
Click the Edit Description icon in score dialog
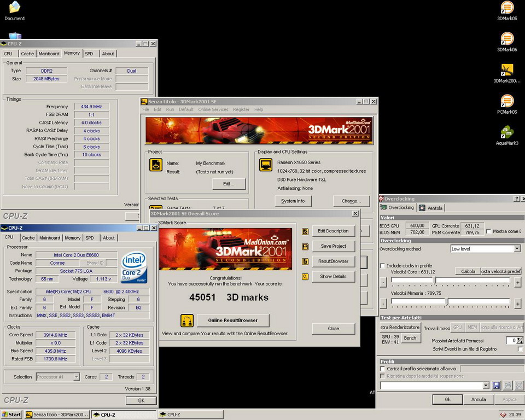(305, 231)
